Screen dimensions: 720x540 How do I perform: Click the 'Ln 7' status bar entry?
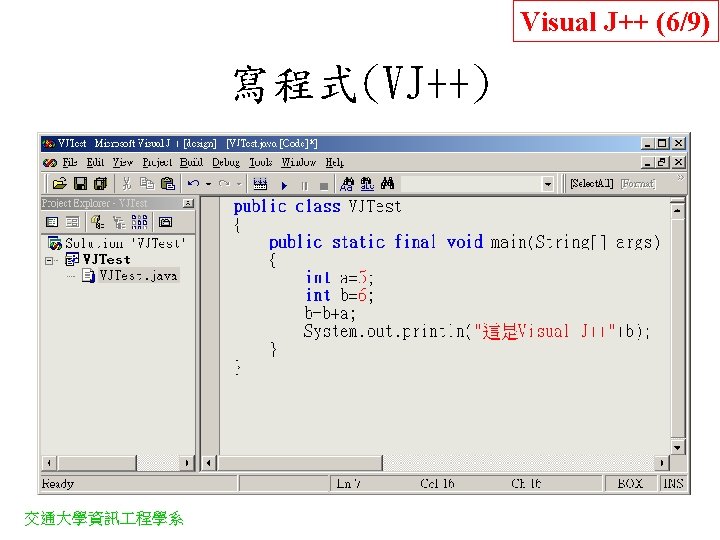pyautogui.click(x=348, y=484)
